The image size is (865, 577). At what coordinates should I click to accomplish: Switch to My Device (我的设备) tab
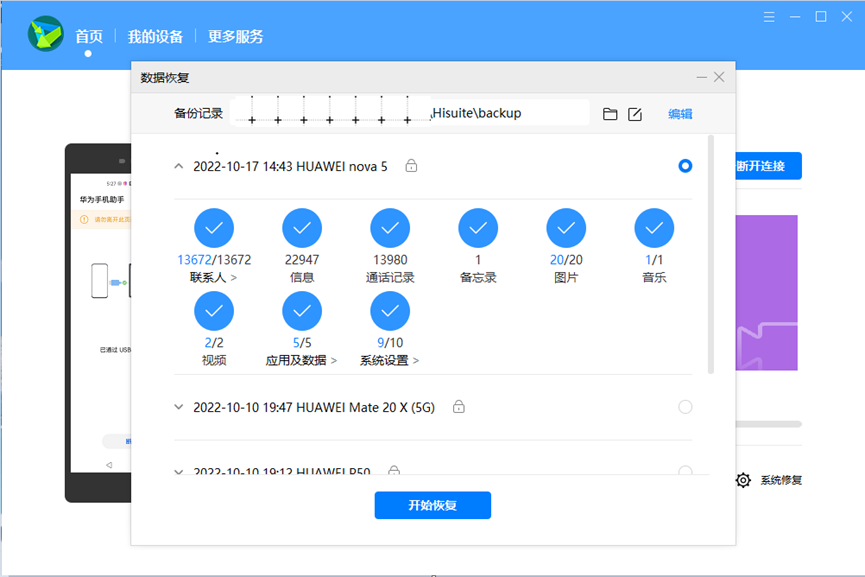click(x=156, y=36)
